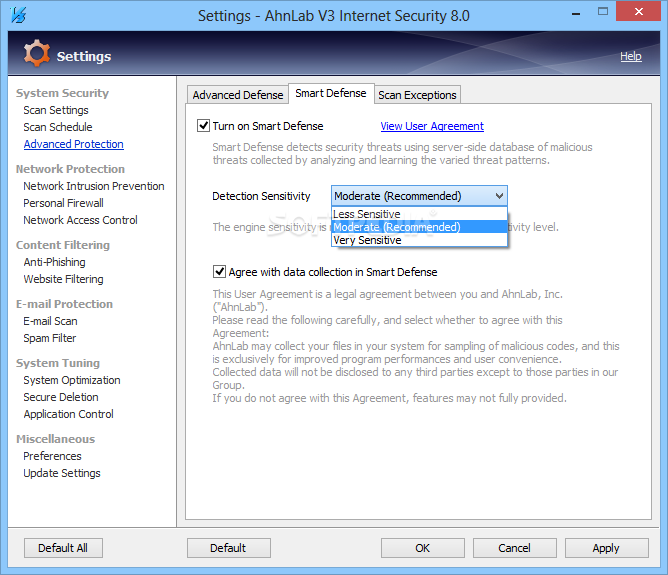The image size is (668, 575).
Task: Click the Content Filtering heading
Action: (63, 245)
